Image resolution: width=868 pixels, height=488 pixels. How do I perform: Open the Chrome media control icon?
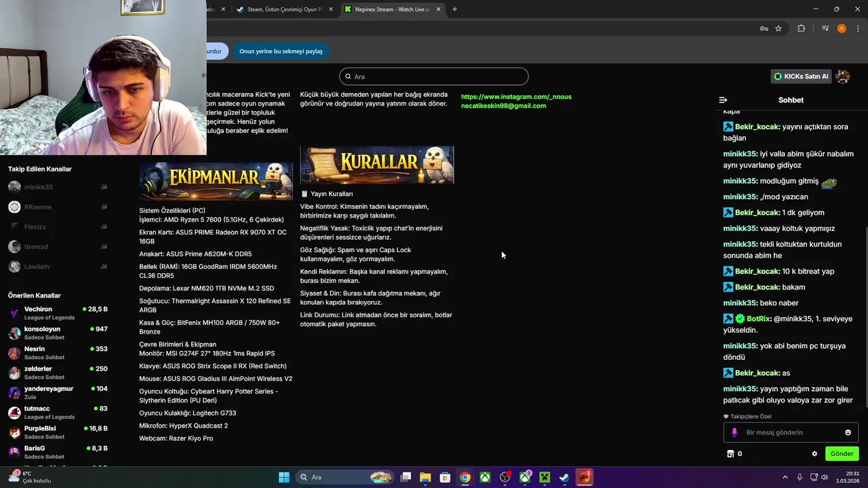tap(825, 28)
